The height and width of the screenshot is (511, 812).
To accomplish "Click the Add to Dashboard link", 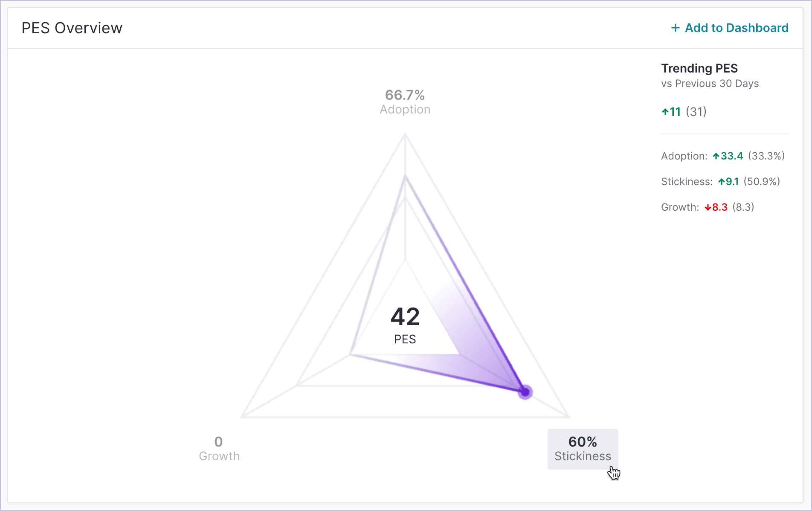I will [736, 28].
